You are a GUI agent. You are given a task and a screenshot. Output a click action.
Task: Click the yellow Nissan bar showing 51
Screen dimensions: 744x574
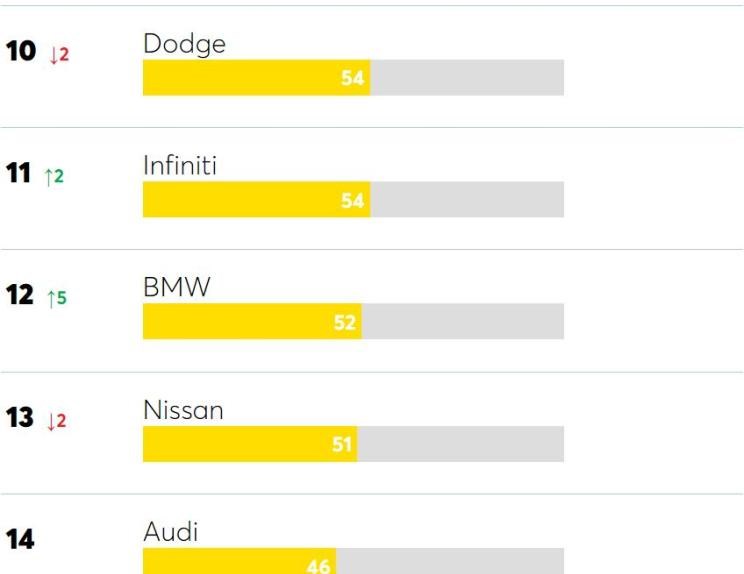click(250, 444)
